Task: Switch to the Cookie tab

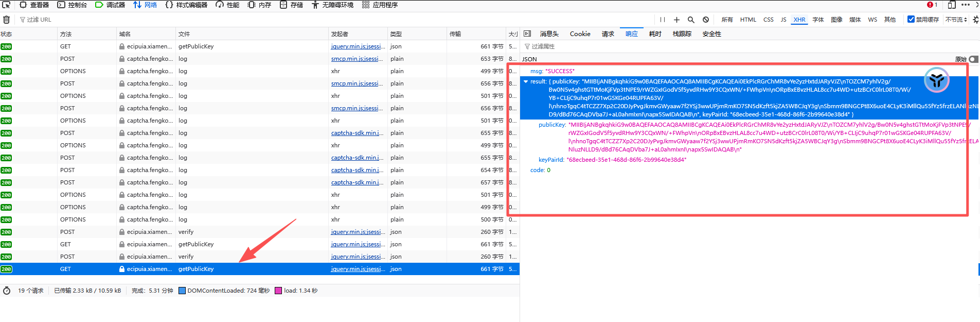Action: (x=580, y=34)
